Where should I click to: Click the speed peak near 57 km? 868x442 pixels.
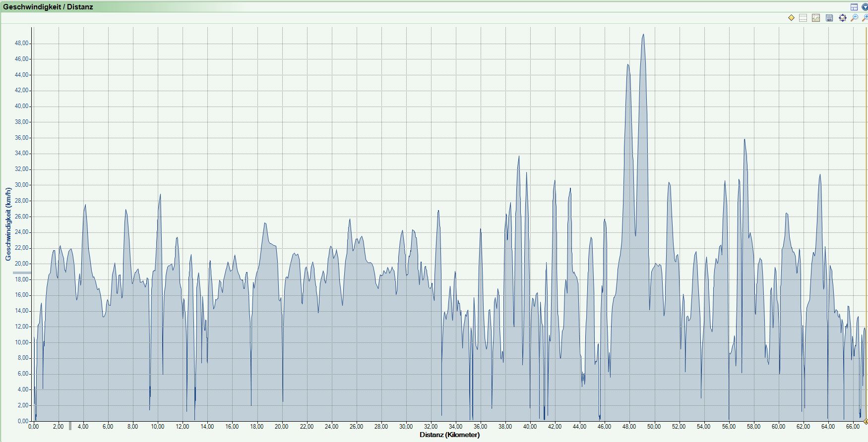(744, 140)
